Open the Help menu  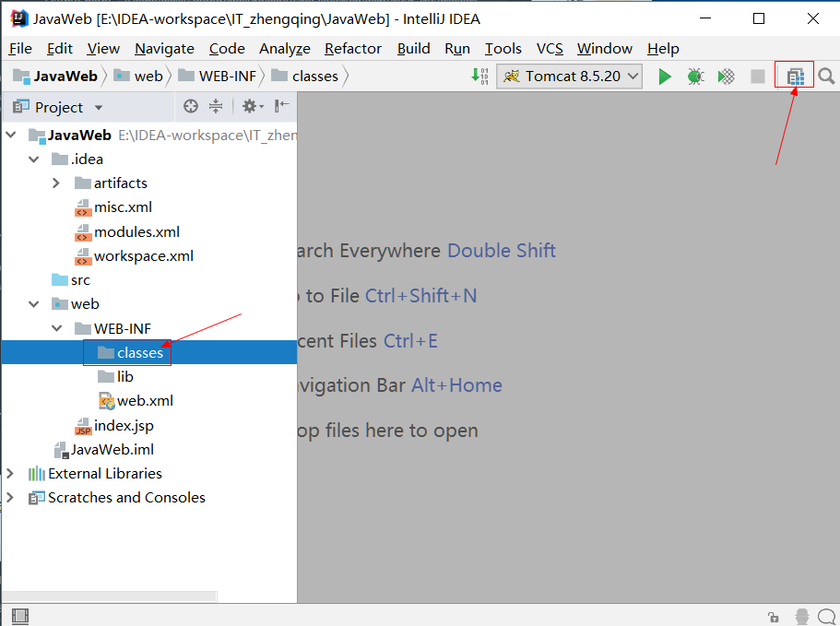pyautogui.click(x=663, y=49)
